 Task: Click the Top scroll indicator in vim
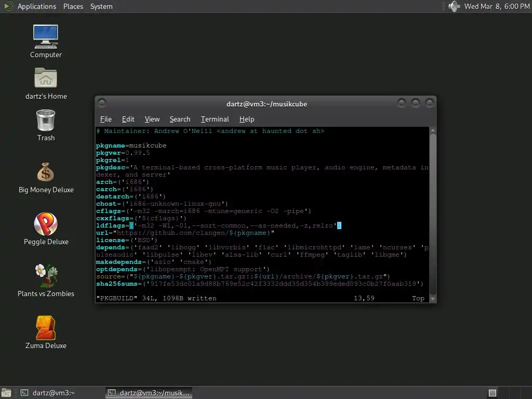pos(418,299)
